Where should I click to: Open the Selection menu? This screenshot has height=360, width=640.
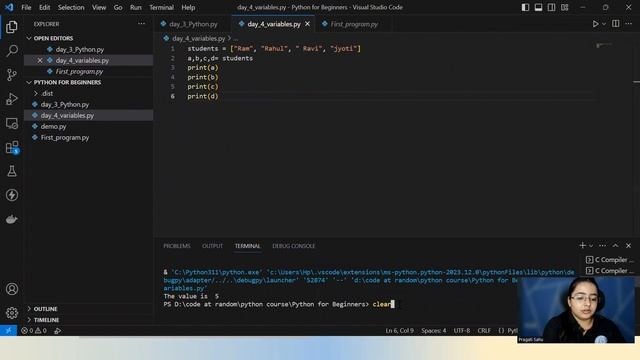[x=71, y=7]
